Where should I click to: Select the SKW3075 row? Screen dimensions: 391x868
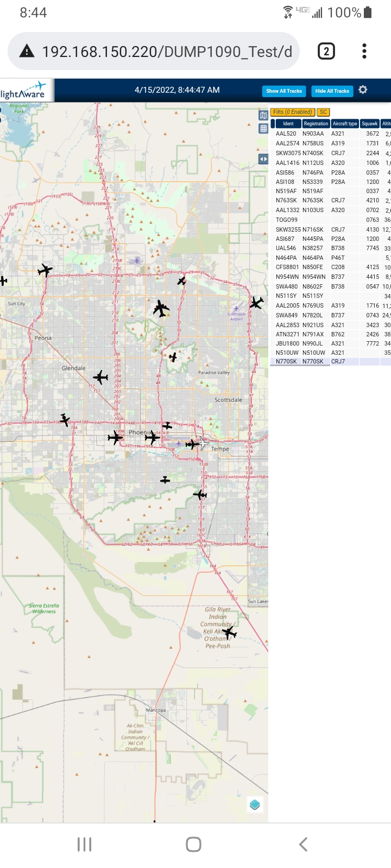(330, 153)
